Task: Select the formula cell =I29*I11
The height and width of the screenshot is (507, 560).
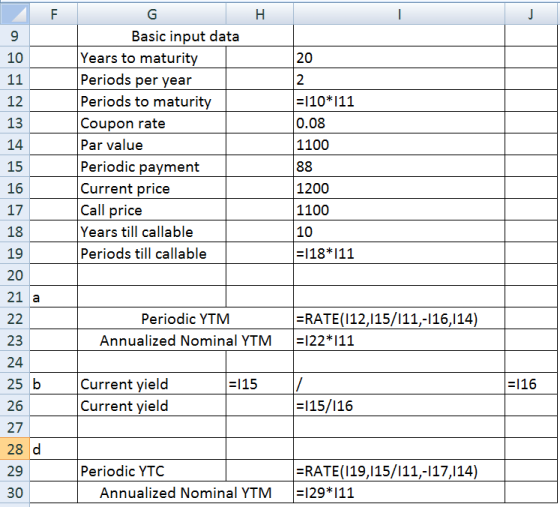Action: (399, 492)
